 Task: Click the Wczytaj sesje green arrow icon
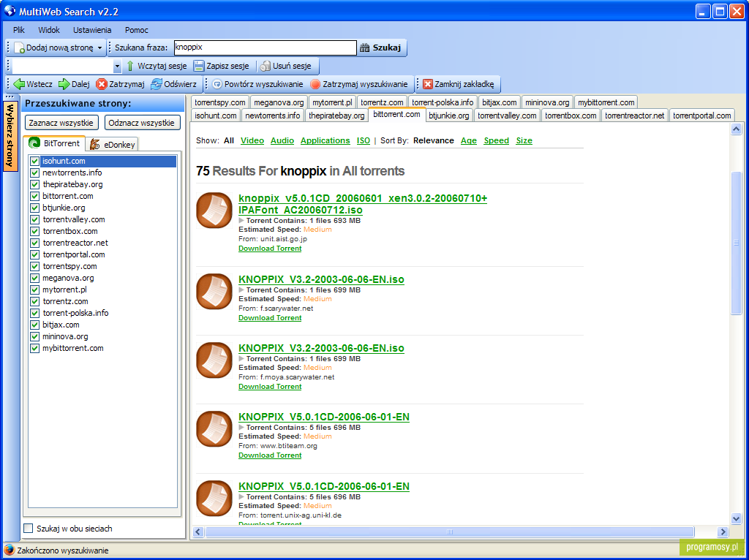(x=130, y=66)
